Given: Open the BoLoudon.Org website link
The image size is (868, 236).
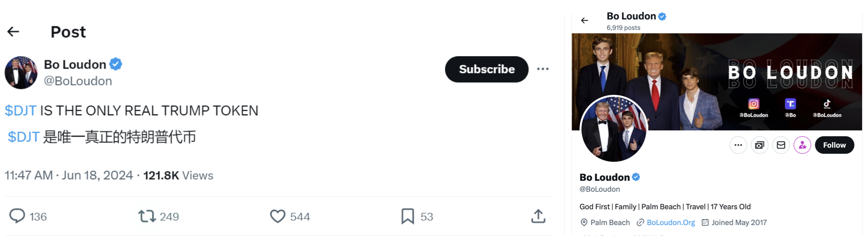Looking at the screenshot, I should click(x=671, y=222).
